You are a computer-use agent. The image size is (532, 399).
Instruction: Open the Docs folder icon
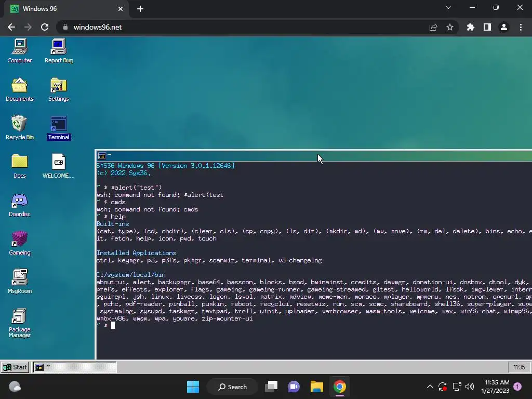(19, 166)
